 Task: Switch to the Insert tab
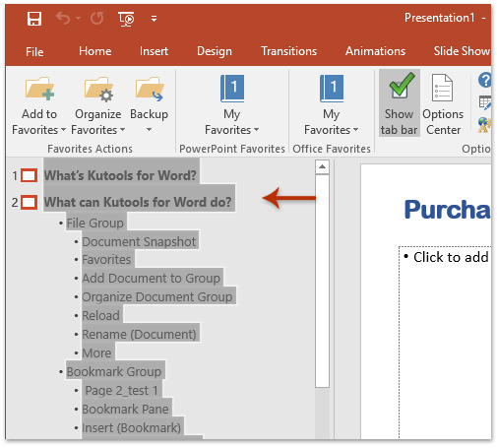tap(154, 51)
